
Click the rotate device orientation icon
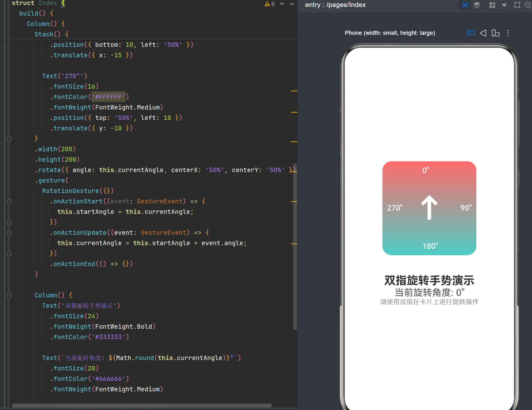click(496, 33)
